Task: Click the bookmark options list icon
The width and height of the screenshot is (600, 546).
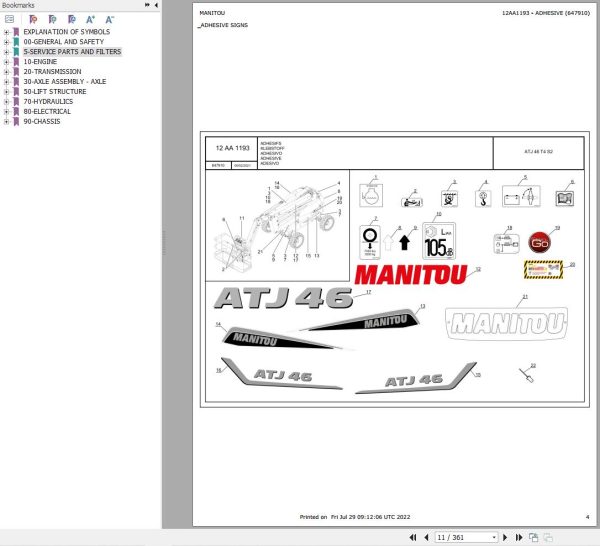Action: [x=9, y=19]
